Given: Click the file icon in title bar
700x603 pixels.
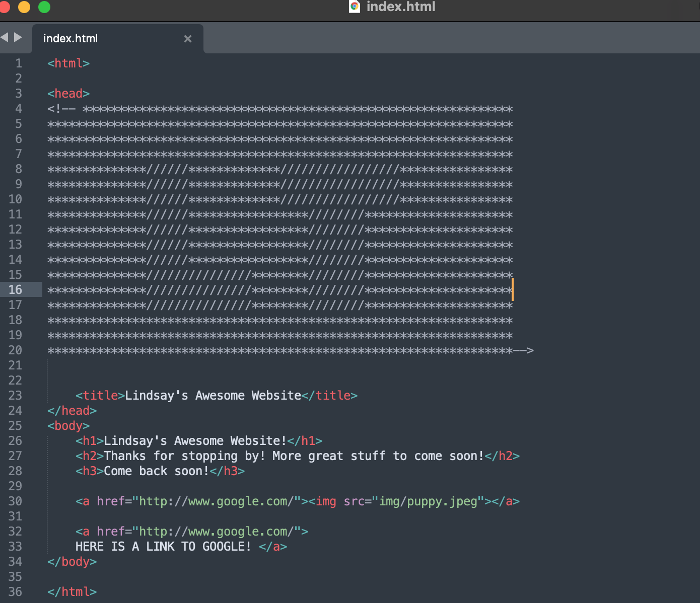Looking at the screenshot, I should [355, 7].
